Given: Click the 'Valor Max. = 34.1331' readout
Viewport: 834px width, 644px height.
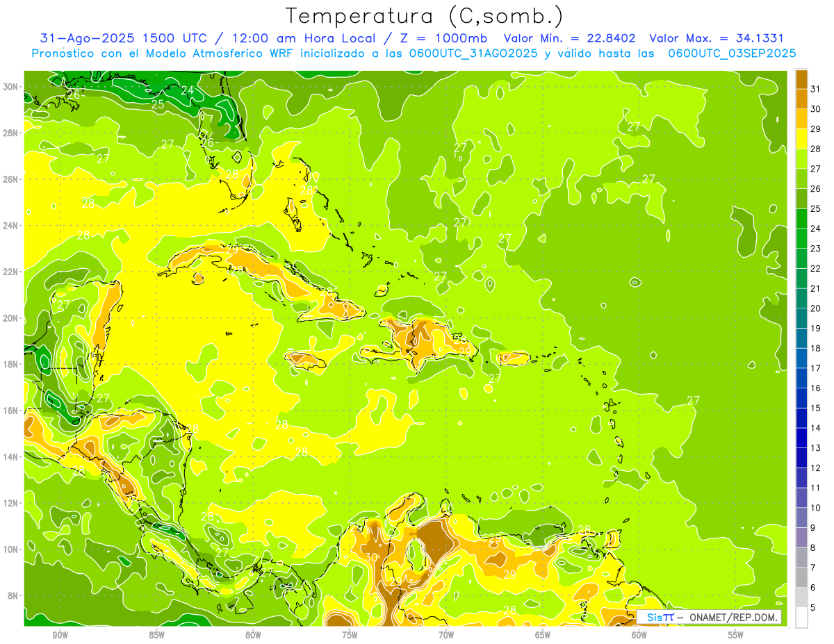Looking at the screenshot, I should (x=717, y=38).
